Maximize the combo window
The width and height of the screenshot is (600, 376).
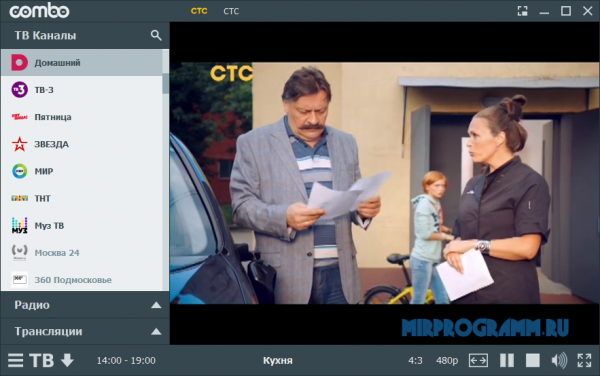566,11
